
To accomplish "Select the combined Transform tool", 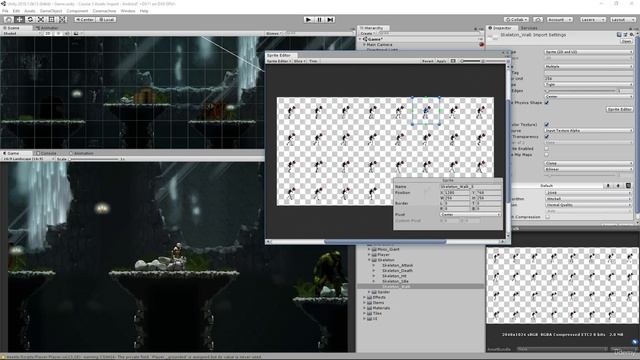I will click(x=63, y=19).
